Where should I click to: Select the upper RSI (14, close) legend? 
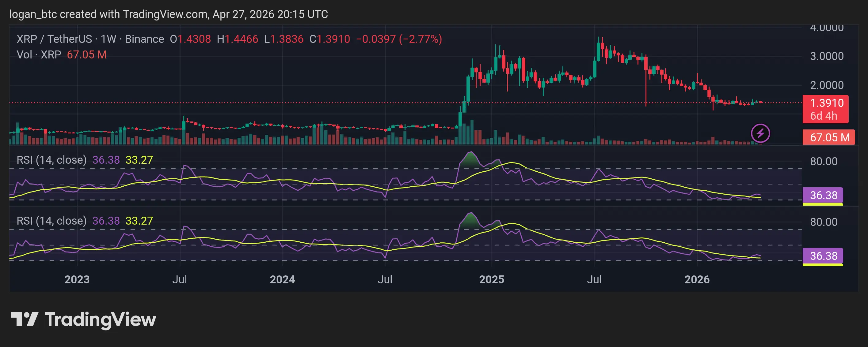(51, 159)
